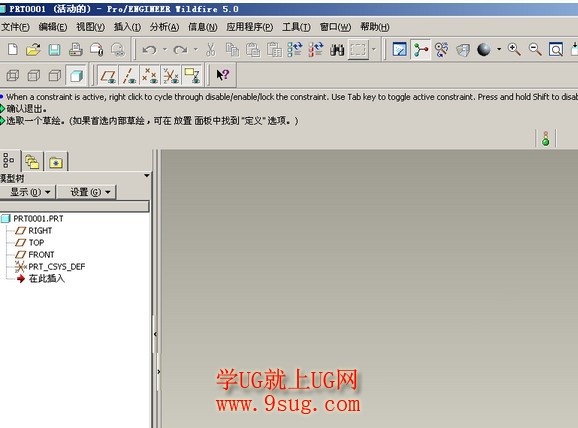Image resolution: width=578 pixels, height=428 pixels.
Task: Expand appearance gallery dropdown arrow
Action: pos(499,49)
